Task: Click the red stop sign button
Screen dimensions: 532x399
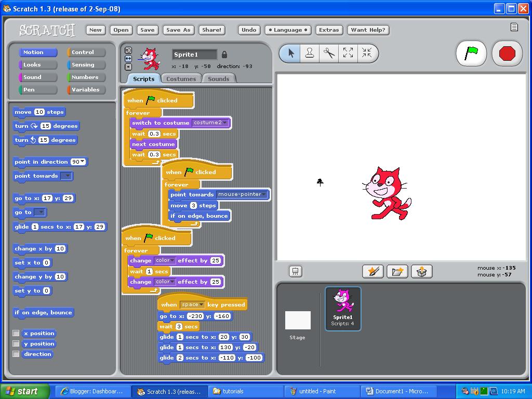Action: tap(507, 54)
